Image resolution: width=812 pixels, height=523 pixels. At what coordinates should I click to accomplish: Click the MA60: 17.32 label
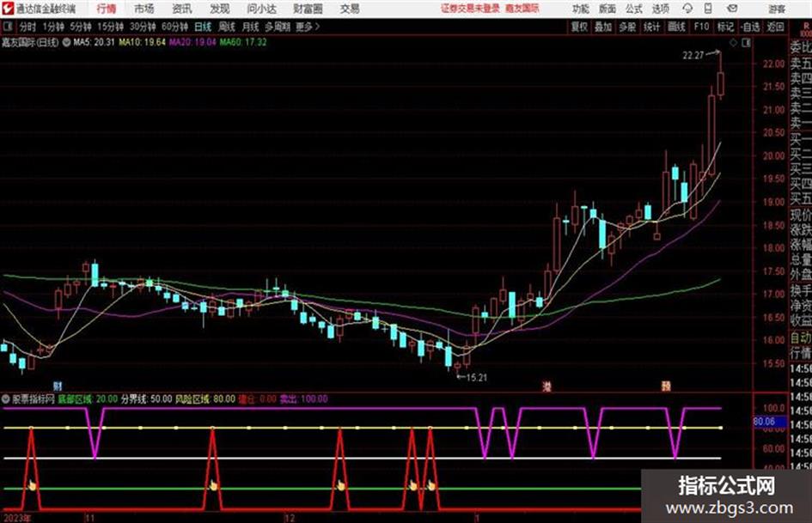coord(243,42)
